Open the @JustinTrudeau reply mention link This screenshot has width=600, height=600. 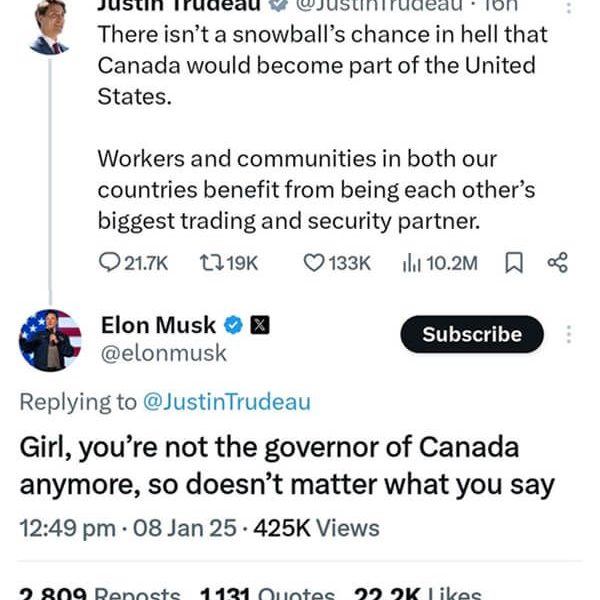pos(227,402)
